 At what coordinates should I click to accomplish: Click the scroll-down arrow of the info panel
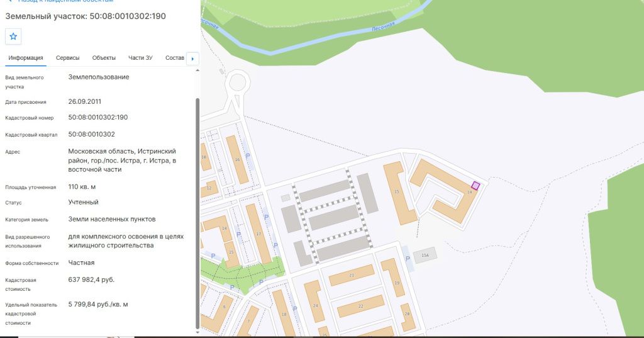pyautogui.click(x=197, y=332)
